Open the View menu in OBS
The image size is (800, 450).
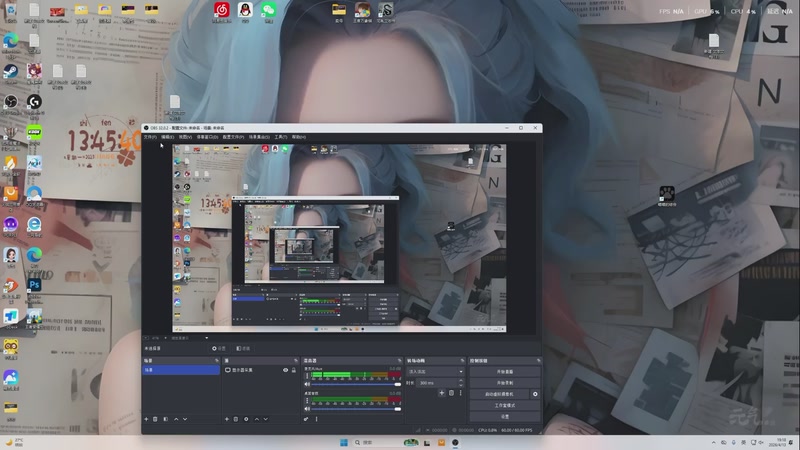pyautogui.click(x=185, y=137)
